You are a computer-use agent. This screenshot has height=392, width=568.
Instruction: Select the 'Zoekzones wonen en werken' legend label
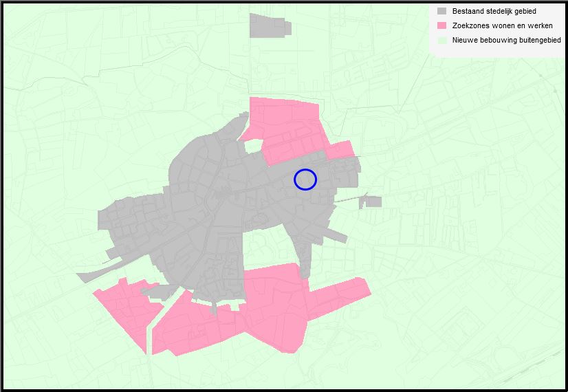[x=503, y=25]
